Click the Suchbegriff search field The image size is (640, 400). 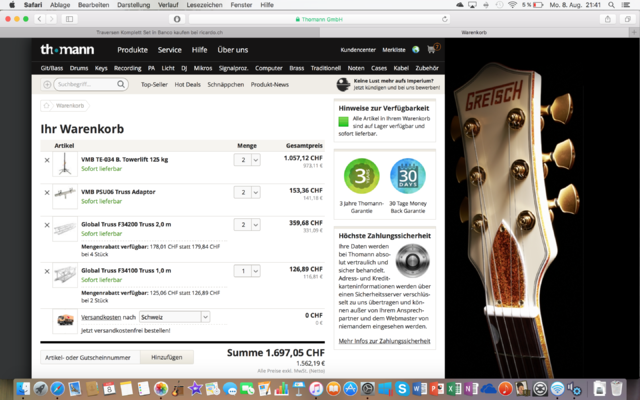coord(91,84)
